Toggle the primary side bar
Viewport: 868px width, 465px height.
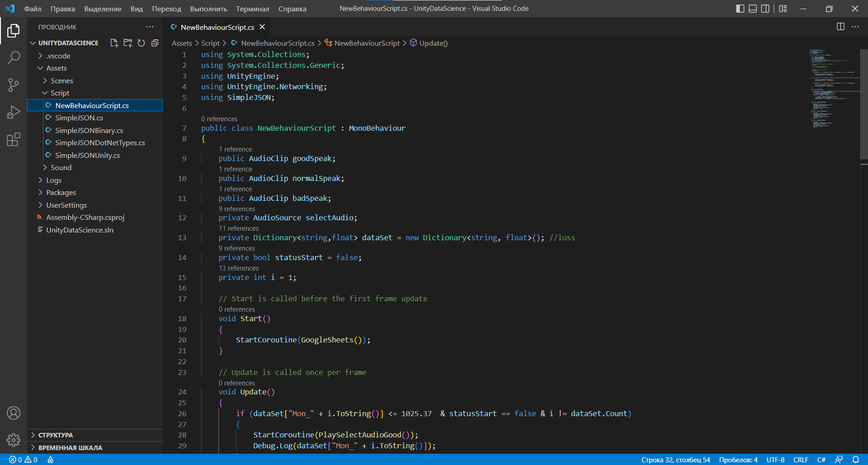coord(740,9)
